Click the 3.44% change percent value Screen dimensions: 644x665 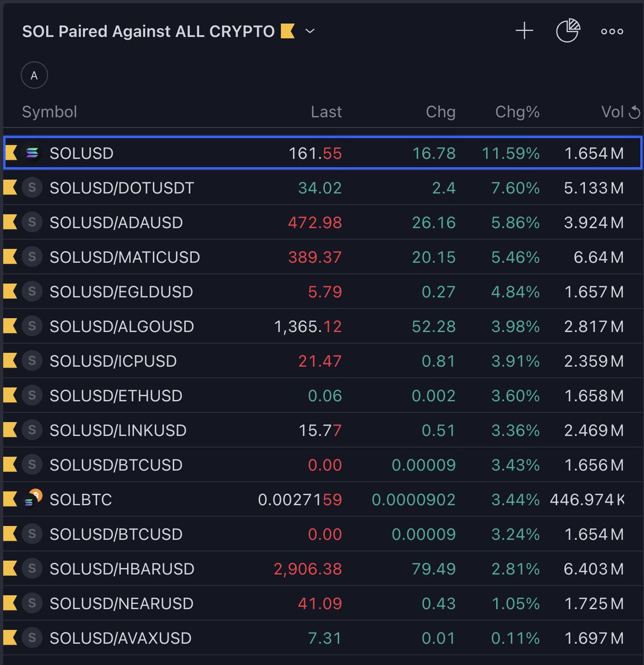(515, 499)
